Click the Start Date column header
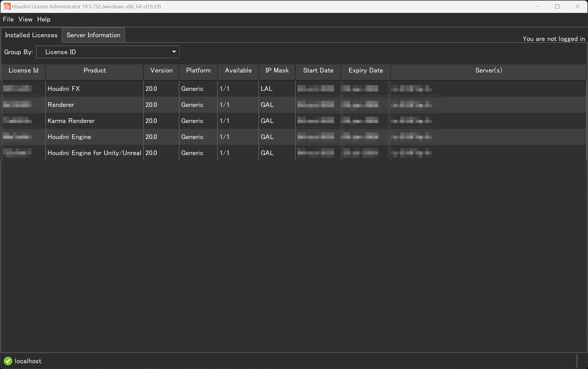This screenshot has width=588, height=369. point(318,70)
